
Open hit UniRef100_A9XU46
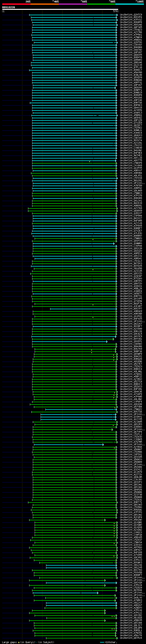coord(131,25)
